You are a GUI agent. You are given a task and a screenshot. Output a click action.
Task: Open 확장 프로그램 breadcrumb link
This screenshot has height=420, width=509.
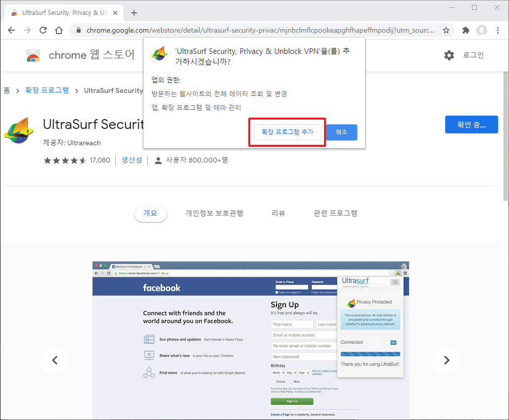coord(47,90)
